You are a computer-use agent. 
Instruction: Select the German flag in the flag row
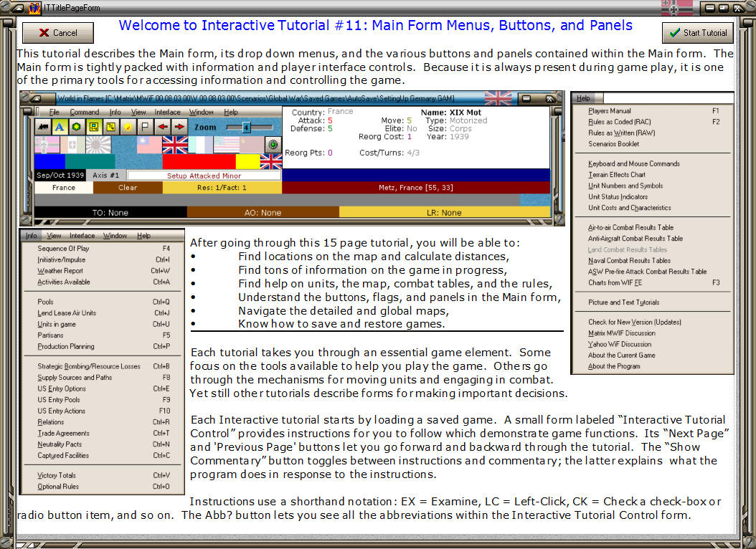(x=47, y=145)
